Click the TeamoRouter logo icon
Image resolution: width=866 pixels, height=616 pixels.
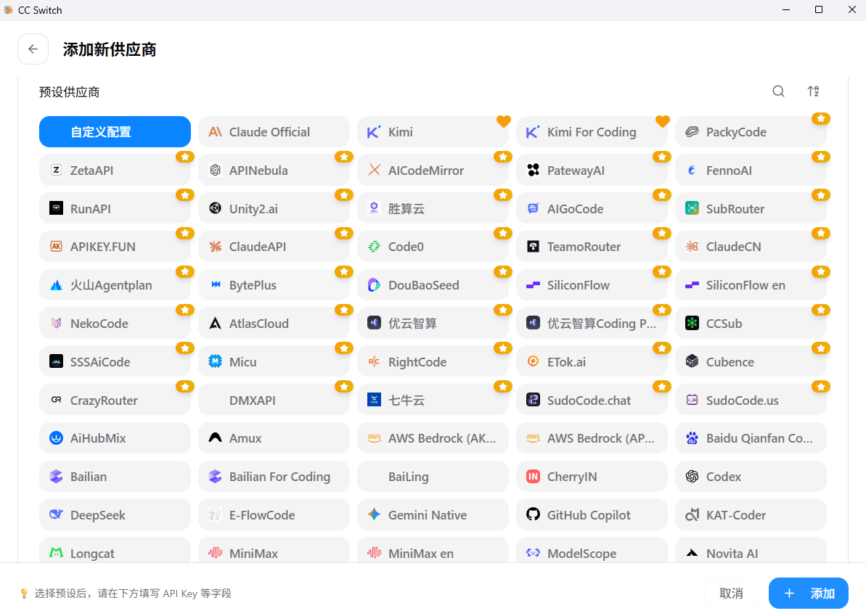533,246
